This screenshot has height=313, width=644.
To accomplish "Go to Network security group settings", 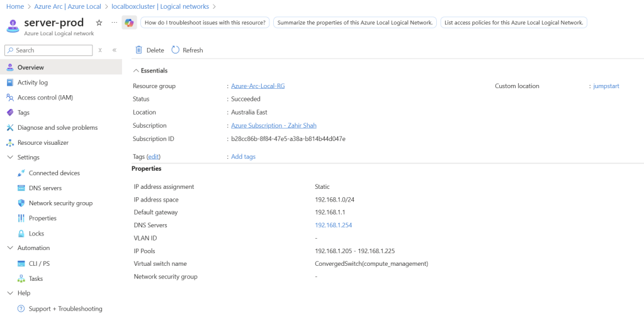I will point(60,203).
